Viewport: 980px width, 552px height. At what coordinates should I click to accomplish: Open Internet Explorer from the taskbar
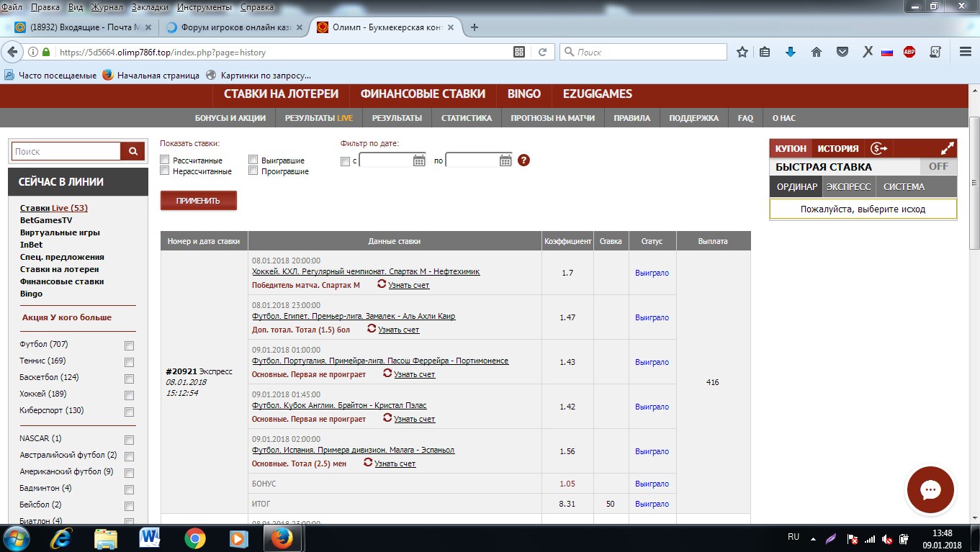tap(60, 538)
